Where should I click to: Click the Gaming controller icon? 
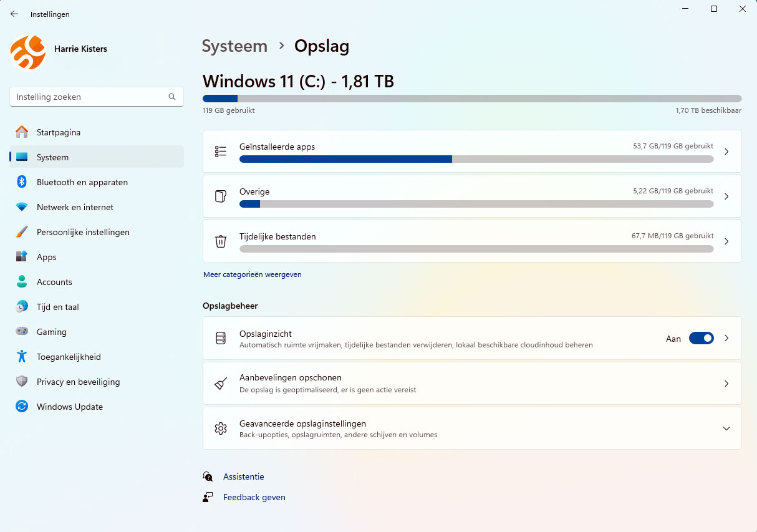click(22, 332)
